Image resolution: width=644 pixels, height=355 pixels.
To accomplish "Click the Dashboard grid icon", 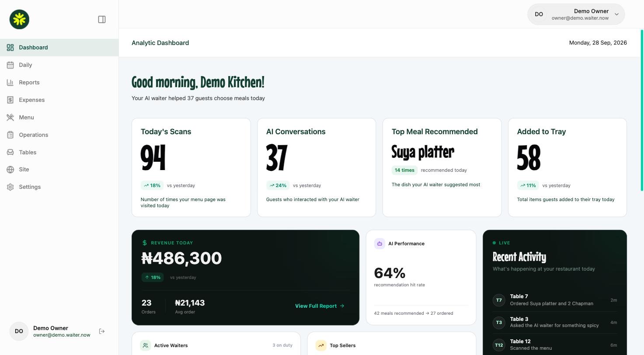I will point(10,47).
